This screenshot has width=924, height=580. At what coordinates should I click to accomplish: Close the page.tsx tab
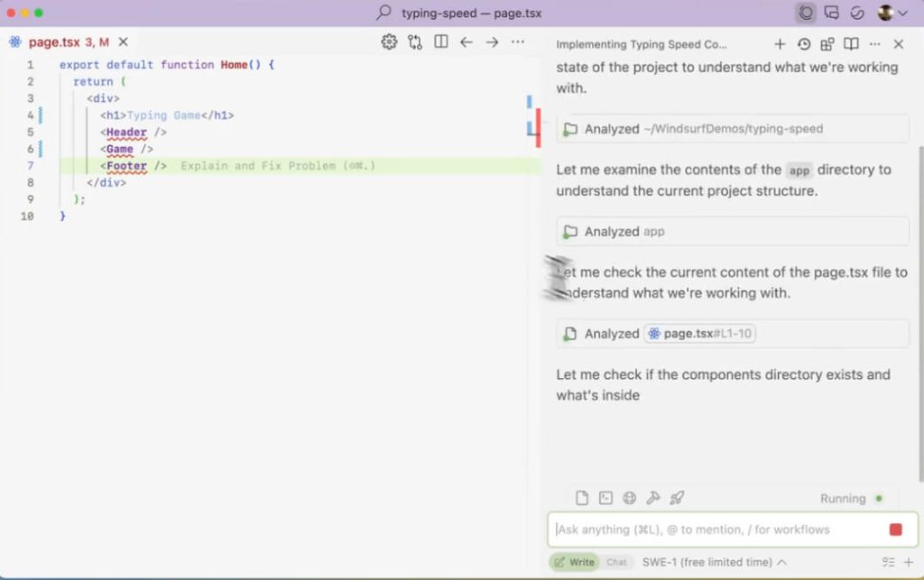pos(124,42)
